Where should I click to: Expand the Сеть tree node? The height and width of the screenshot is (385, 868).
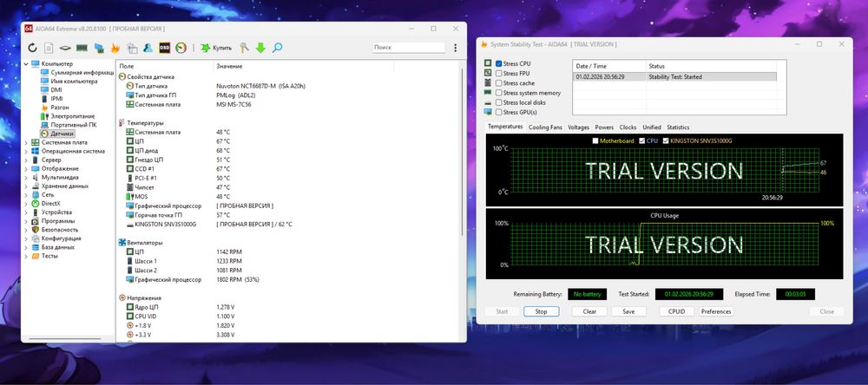(26, 195)
